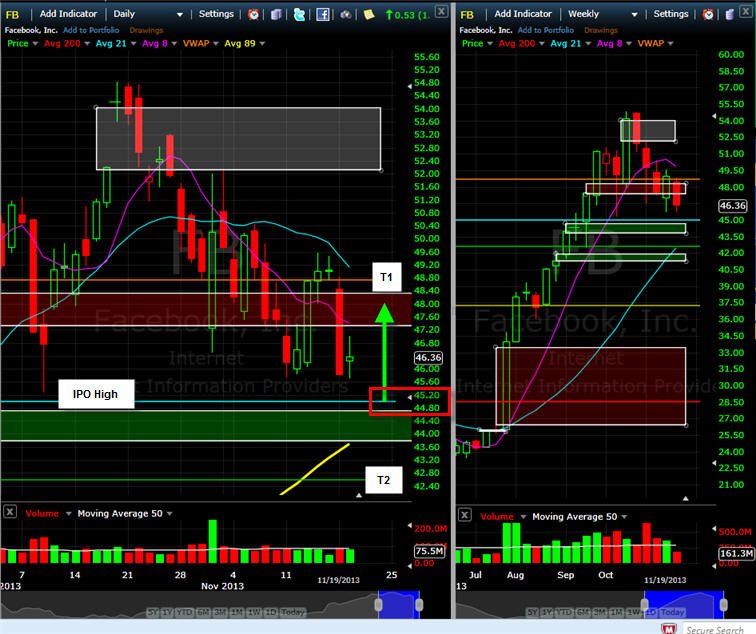Click the stacked pages icon on the daily chart

tap(276, 14)
